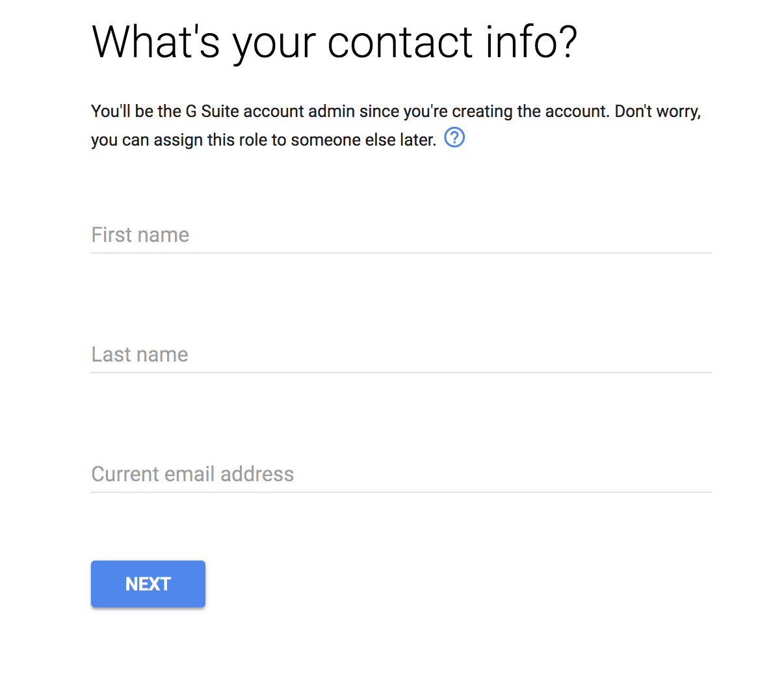Place cursor in the first text input
The image size is (784, 675).
click(x=401, y=235)
